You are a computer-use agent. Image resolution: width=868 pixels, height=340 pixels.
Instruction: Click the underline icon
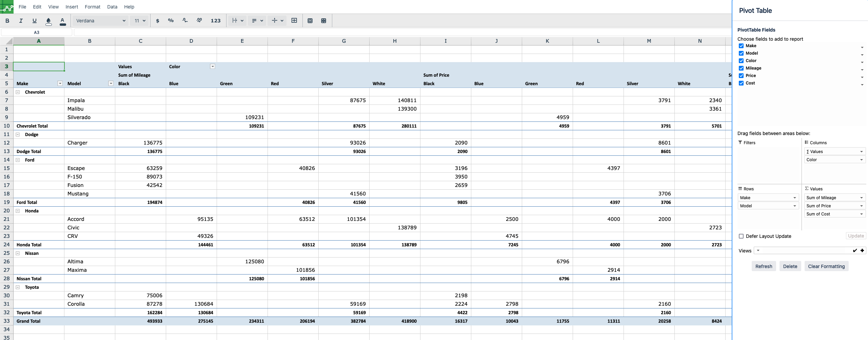tap(34, 21)
